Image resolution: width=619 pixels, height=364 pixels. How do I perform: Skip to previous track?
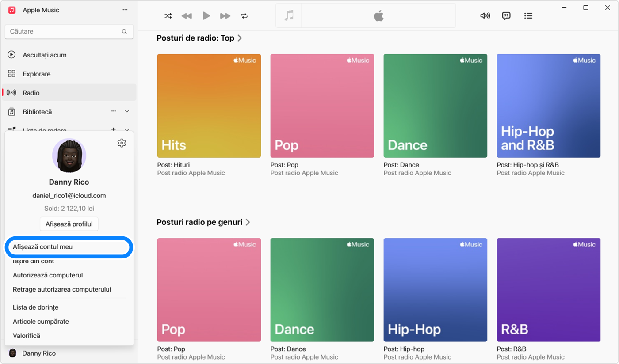click(187, 16)
